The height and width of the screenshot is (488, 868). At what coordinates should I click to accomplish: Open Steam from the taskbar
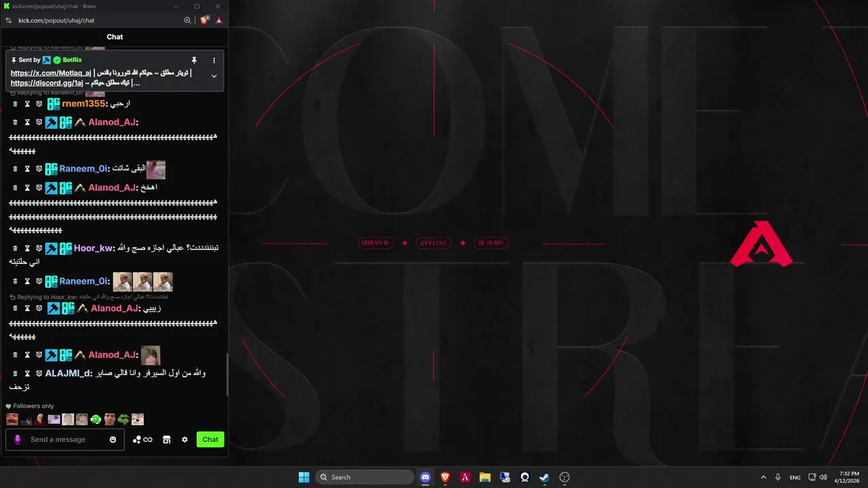[x=545, y=477]
